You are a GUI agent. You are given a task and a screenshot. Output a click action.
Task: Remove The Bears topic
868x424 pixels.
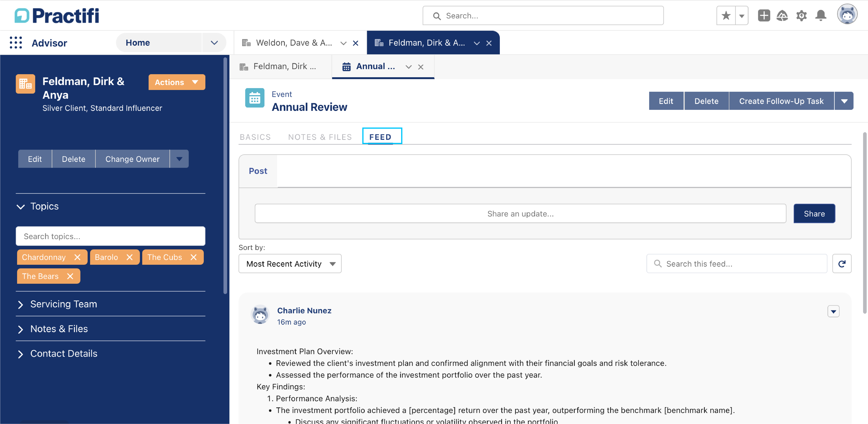pyautogui.click(x=70, y=276)
